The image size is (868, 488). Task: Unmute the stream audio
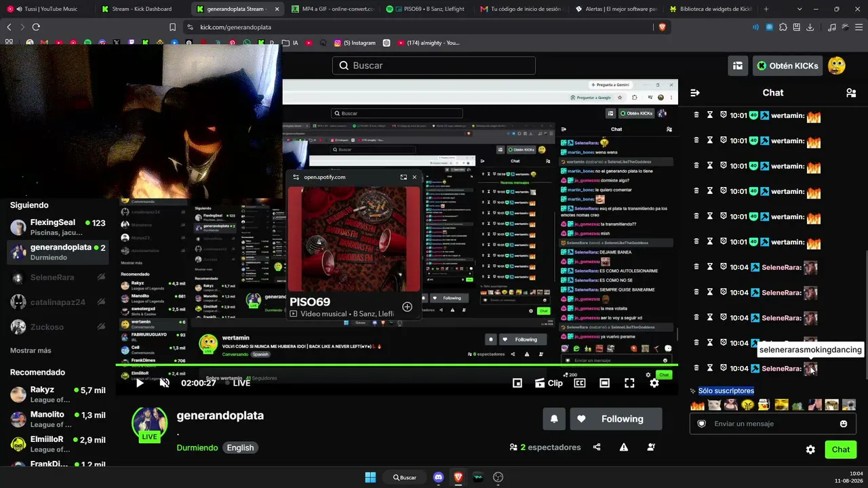[164, 383]
